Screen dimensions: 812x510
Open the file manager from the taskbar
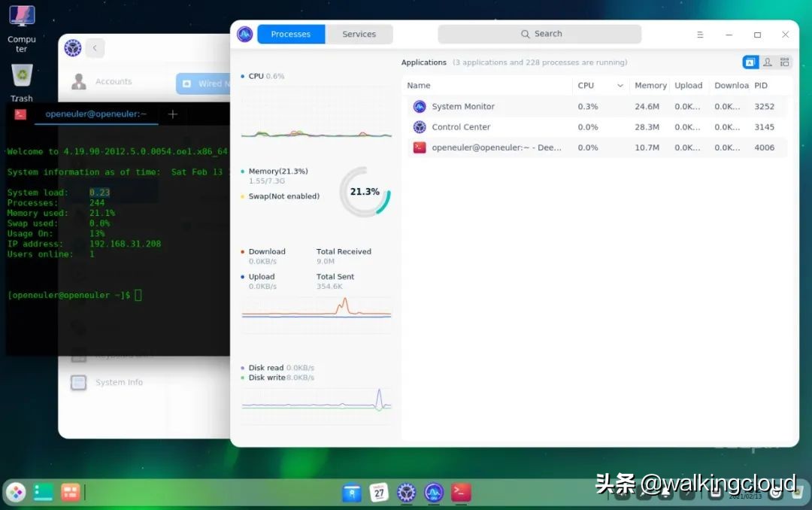[x=351, y=491]
